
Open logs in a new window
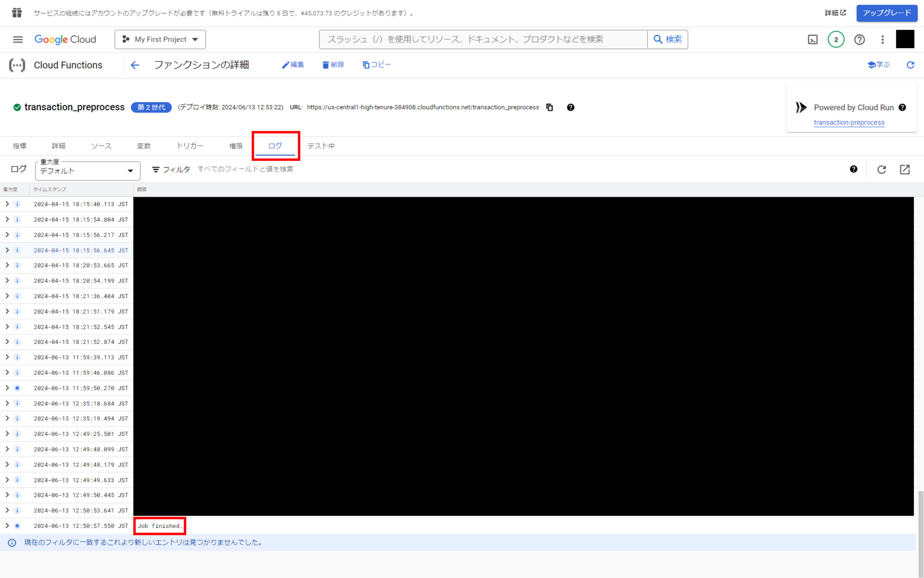click(x=905, y=169)
